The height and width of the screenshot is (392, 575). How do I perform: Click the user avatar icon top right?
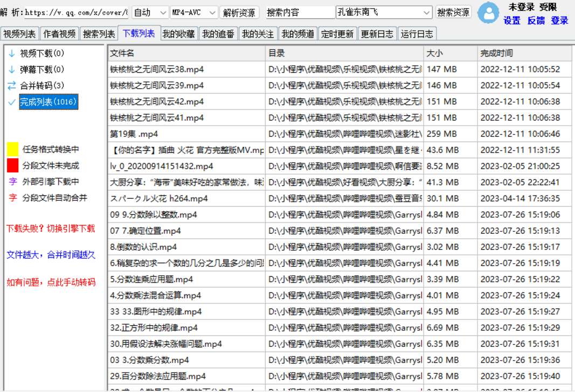pos(489,13)
